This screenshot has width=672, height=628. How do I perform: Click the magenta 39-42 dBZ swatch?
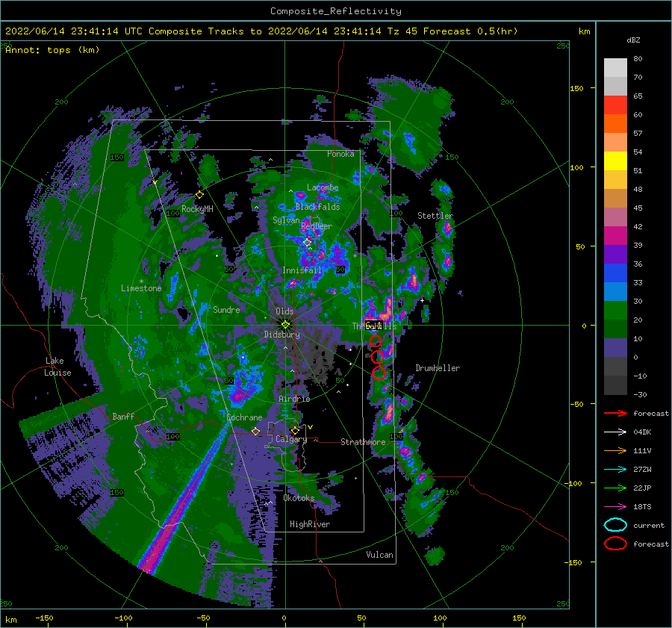(615, 236)
